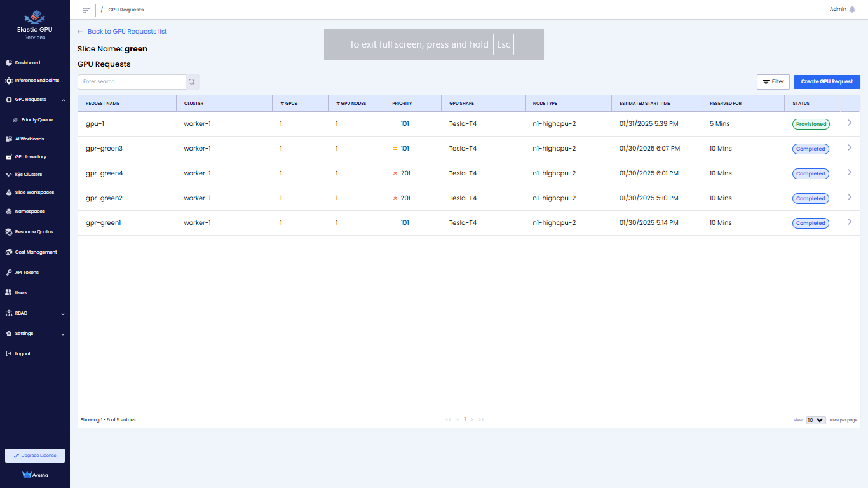
Task: Click the Elastic GPU Services logo
Action: 34,25
